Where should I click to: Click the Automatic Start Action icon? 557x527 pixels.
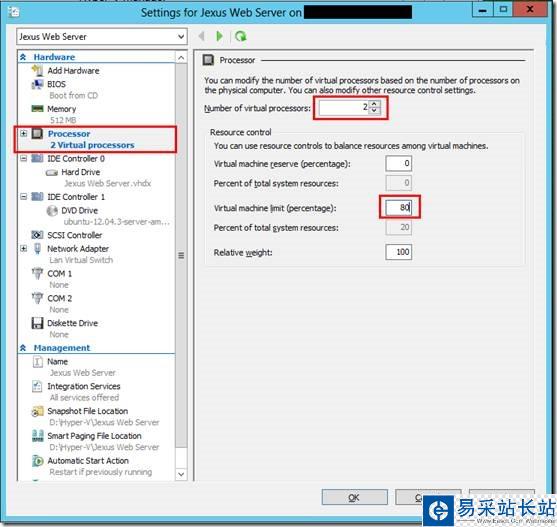pyautogui.click(x=37, y=461)
